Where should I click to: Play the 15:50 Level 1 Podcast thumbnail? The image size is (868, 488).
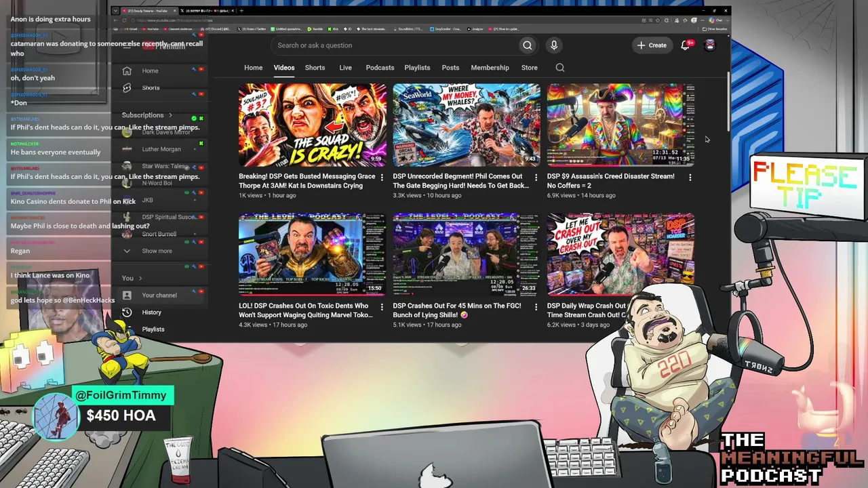[x=313, y=255]
